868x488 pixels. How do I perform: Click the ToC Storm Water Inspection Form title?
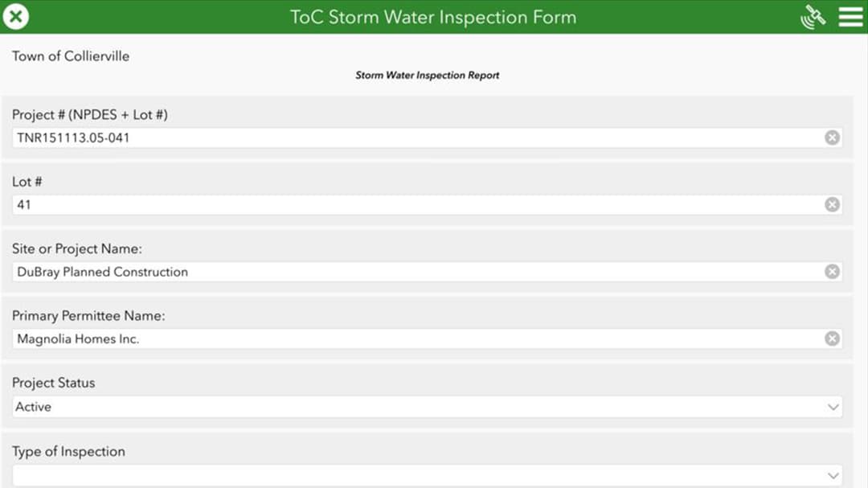click(x=433, y=17)
